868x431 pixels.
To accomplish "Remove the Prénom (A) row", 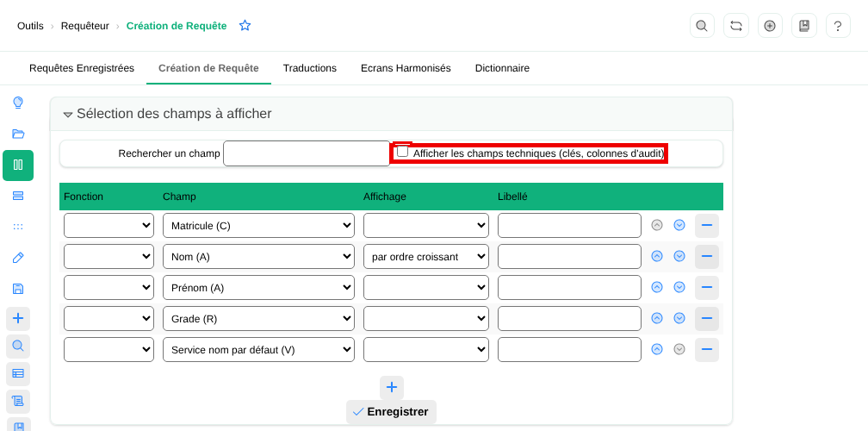I will 707,288.
